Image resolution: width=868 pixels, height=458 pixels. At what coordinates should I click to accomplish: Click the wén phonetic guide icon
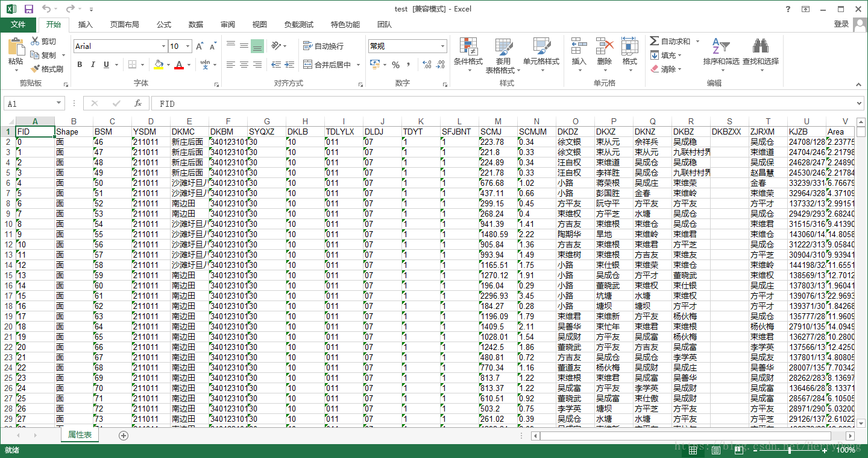(205, 65)
